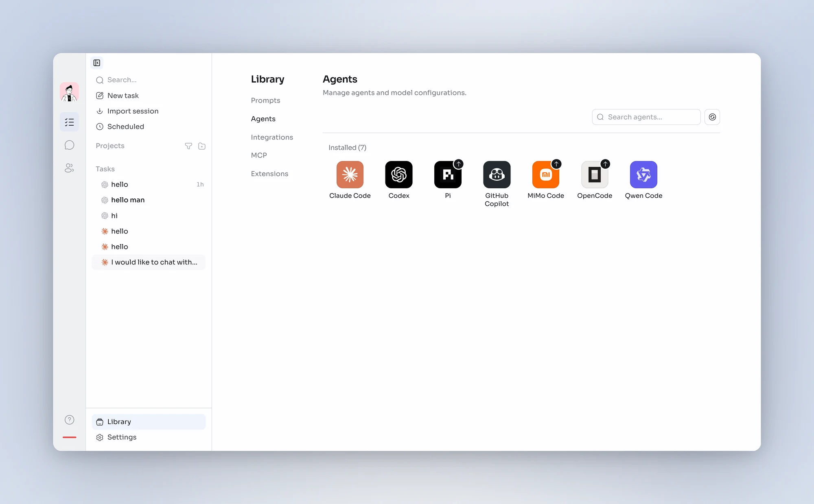Open Settings in the sidebar
Screen dimensions: 814x504
coord(149,437)
